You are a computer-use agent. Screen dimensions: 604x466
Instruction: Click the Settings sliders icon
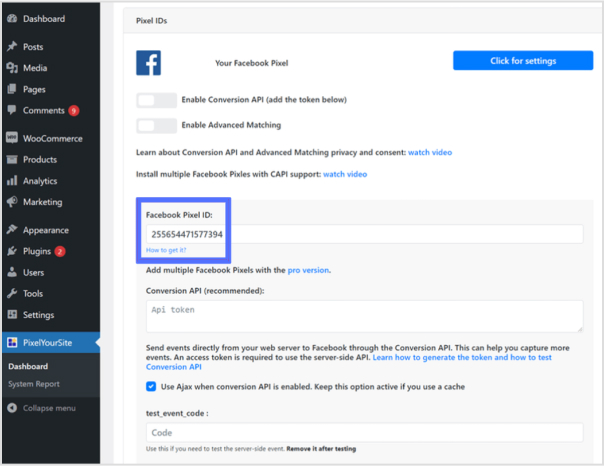click(12, 314)
